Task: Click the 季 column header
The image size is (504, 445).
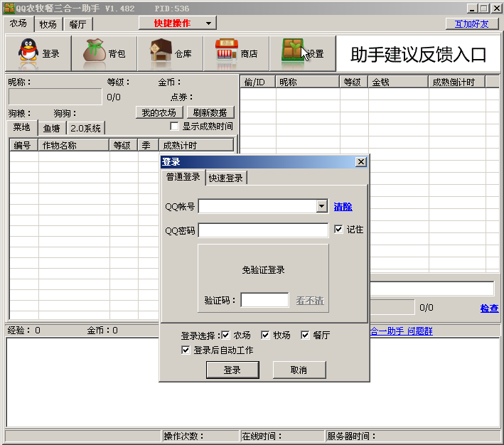Action: pyautogui.click(x=148, y=145)
